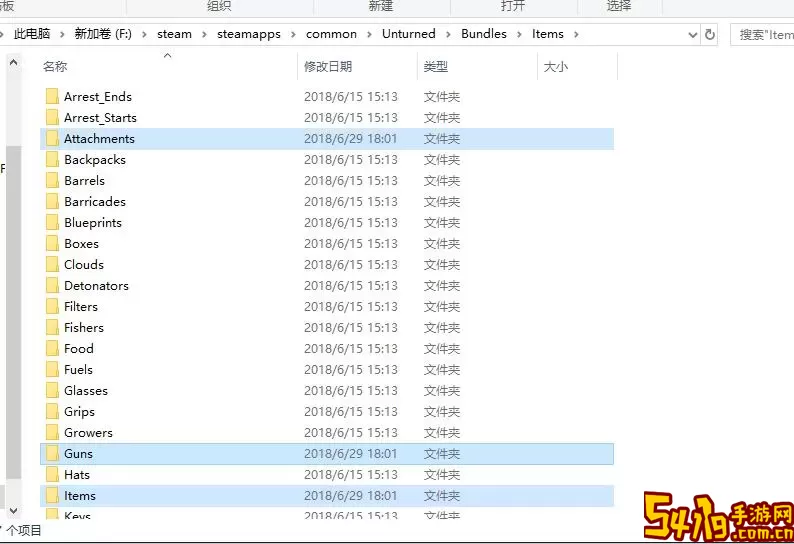Image resolution: width=794 pixels, height=544 pixels.
Task: Open the 新建 ribbon group
Action: point(381,6)
